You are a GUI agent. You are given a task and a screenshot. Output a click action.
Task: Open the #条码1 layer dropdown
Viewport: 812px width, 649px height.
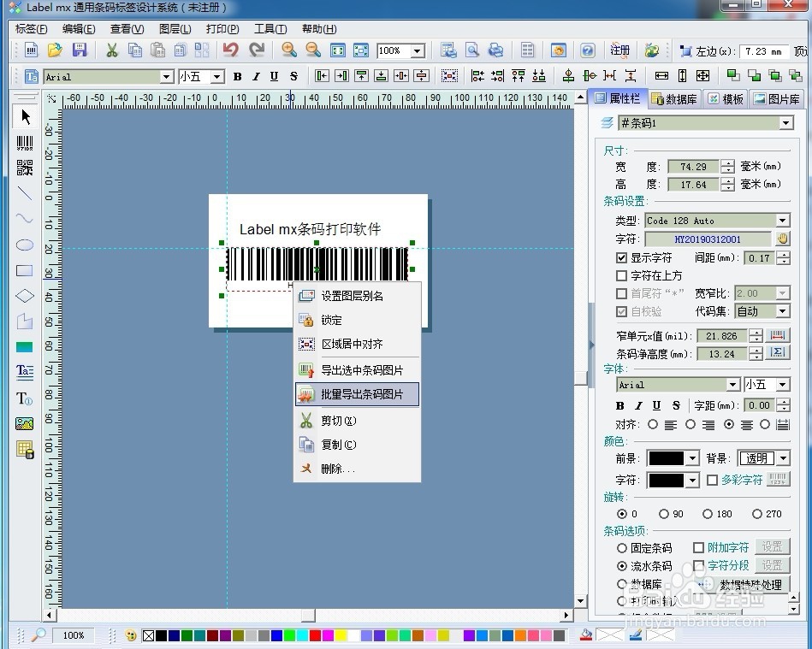click(786, 123)
